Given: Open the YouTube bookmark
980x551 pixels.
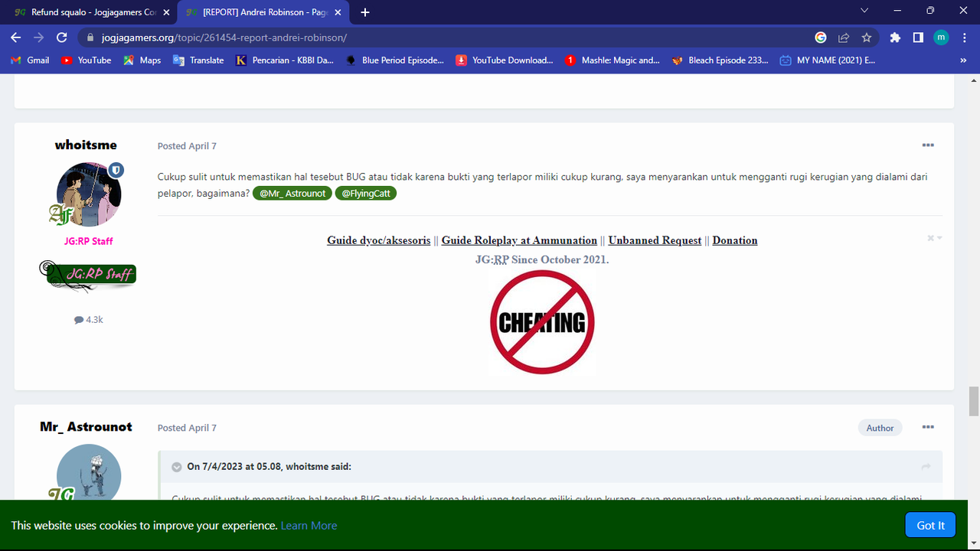Looking at the screenshot, I should point(86,60).
